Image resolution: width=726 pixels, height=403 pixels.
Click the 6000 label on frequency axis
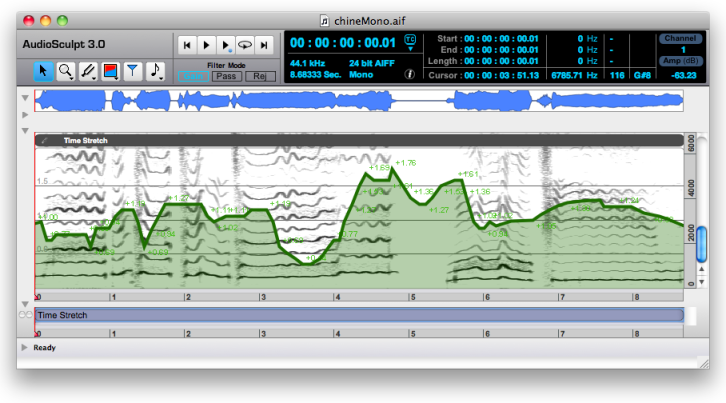pos(690,143)
